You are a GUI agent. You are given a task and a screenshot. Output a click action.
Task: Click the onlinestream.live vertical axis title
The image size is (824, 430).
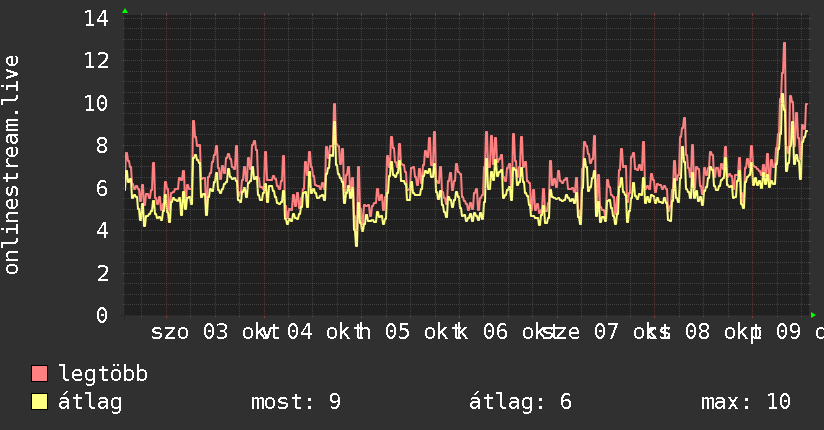[x=12, y=165]
